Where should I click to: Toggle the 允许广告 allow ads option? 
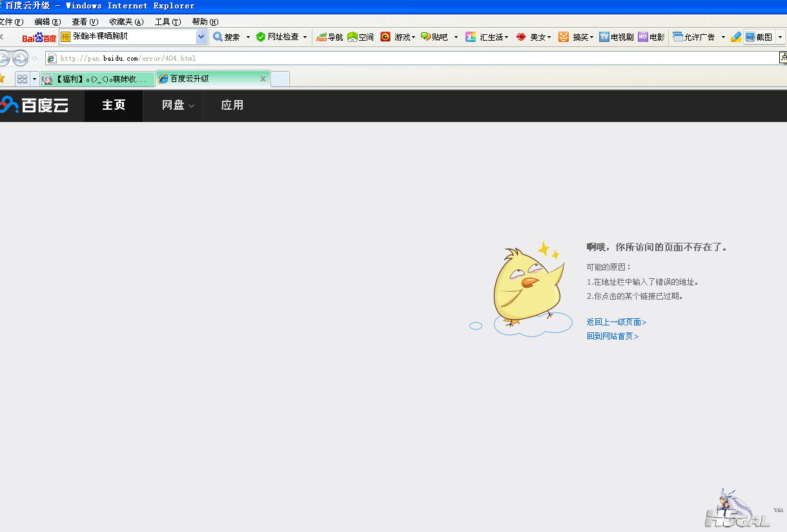tap(693, 37)
